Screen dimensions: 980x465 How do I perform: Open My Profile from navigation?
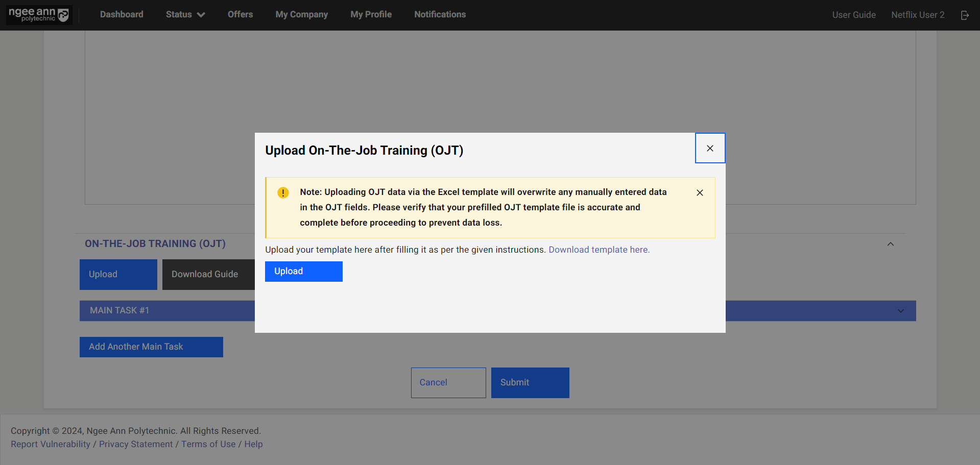[x=371, y=15]
